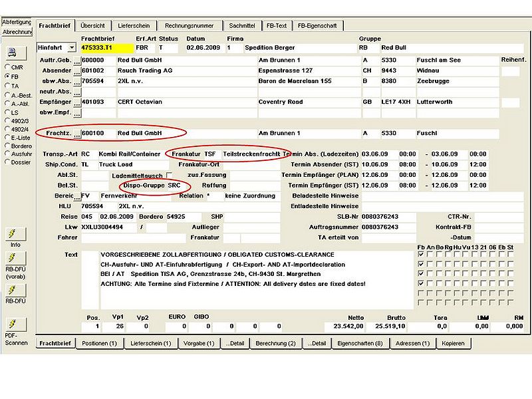Click the Auflieger input field
The image size is (532, 399).
(251, 227)
